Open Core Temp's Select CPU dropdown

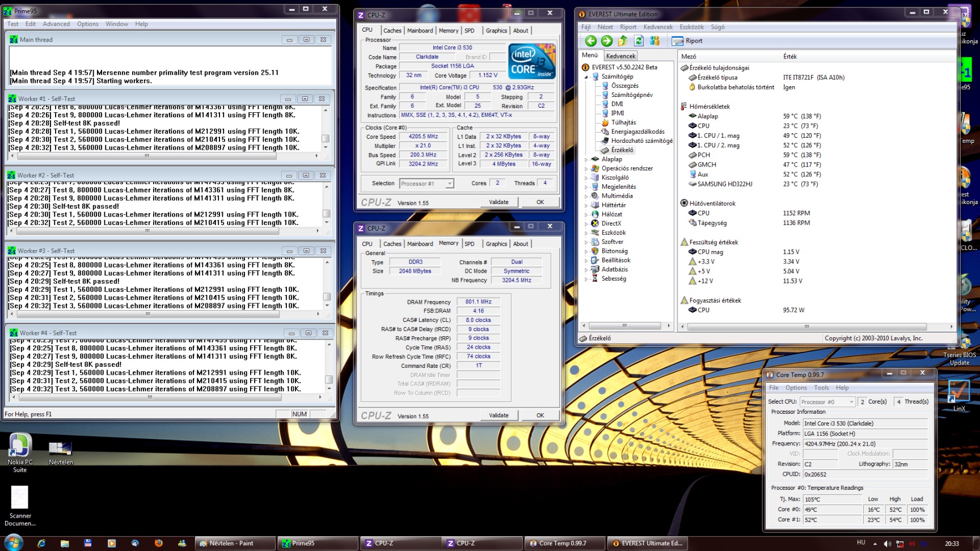click(x=827, y=402)
